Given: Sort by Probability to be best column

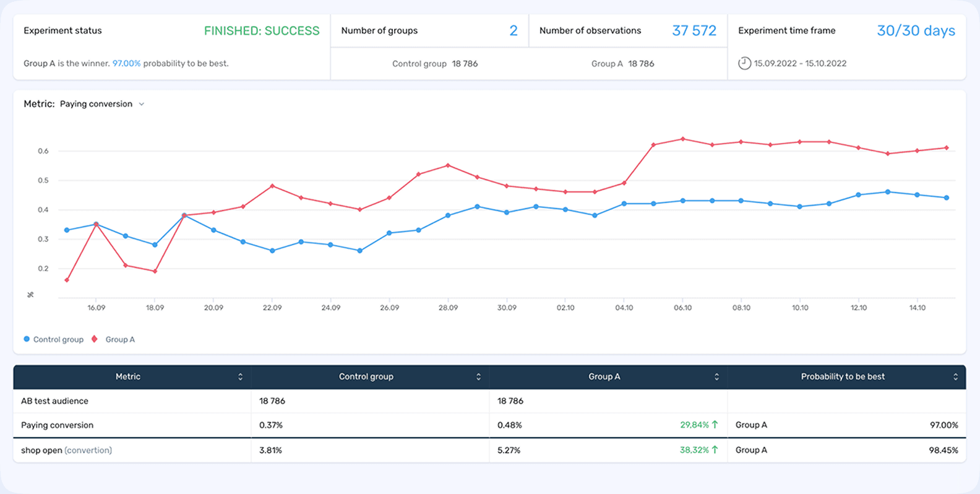Looking at the screenshot, I should point(955,377).
